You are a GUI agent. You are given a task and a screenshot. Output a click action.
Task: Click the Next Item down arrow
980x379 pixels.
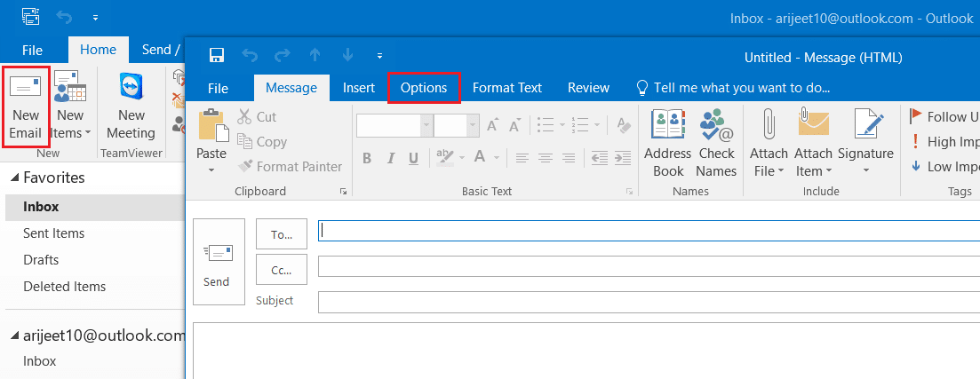pos(347,56)
